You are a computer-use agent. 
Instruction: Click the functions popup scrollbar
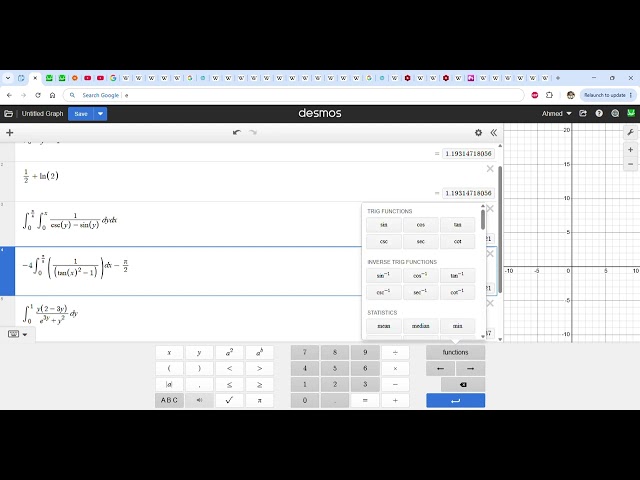point(483,220)
